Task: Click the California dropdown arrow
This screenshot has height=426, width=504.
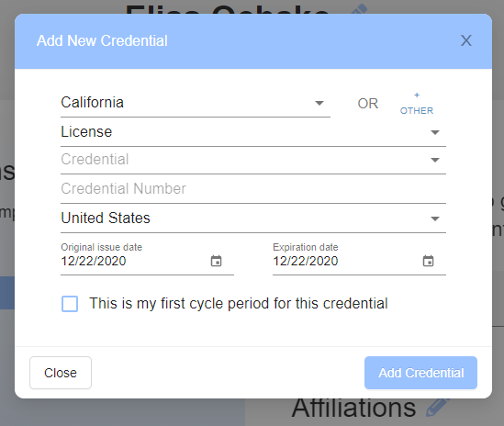Action: [319, 103]
